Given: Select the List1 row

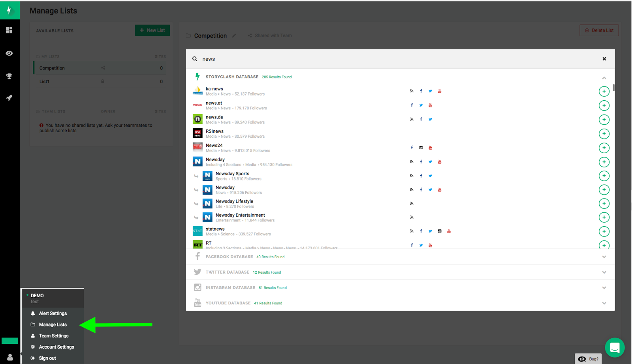Looking at the screenshot, I should click(x=100, y=81).
